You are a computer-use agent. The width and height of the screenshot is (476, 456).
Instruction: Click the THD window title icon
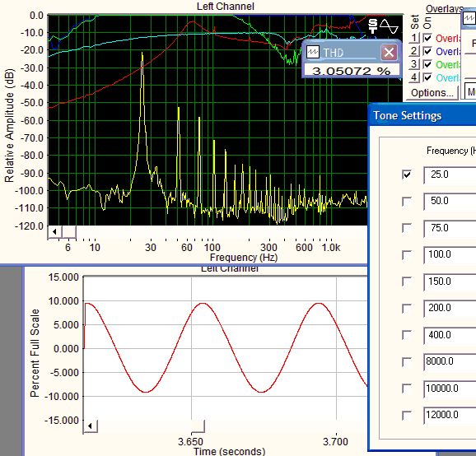tap(312, 52)
